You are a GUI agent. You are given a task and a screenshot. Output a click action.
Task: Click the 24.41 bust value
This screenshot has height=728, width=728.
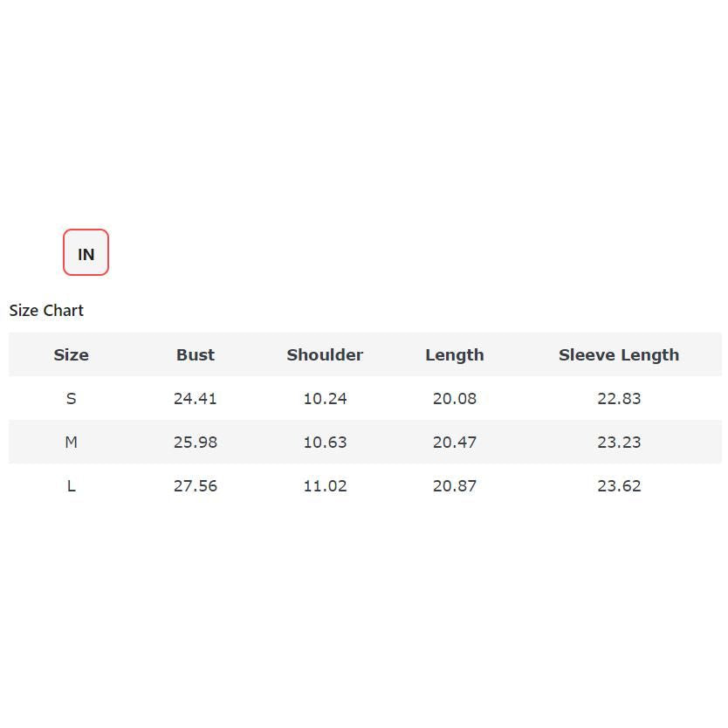[195, 399]
